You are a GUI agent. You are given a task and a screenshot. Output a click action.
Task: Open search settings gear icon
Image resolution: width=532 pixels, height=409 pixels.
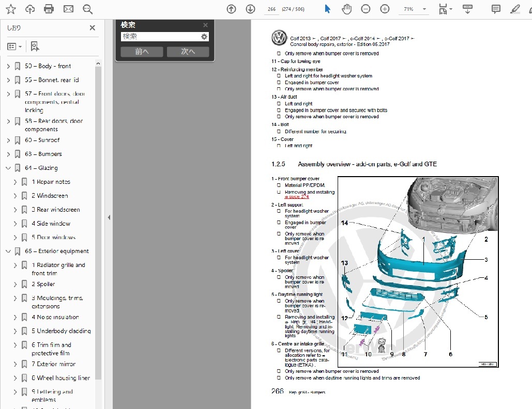pyautogui.click(x=204, y=36)
